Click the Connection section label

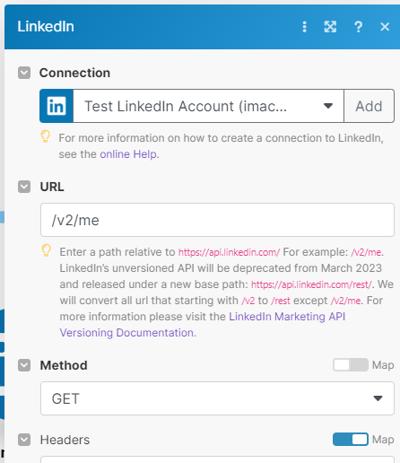[75, 73]
